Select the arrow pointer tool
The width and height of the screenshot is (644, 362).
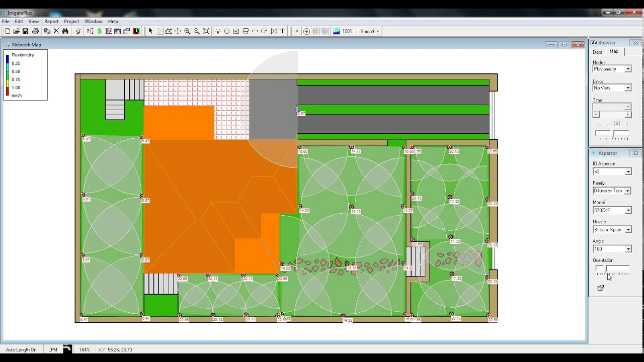tap(150, 31)
